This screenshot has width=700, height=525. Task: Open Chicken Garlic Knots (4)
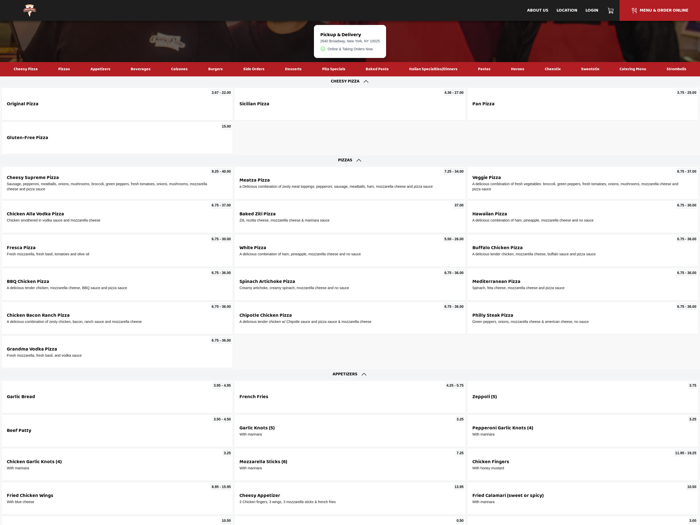(x=117, y=465)
